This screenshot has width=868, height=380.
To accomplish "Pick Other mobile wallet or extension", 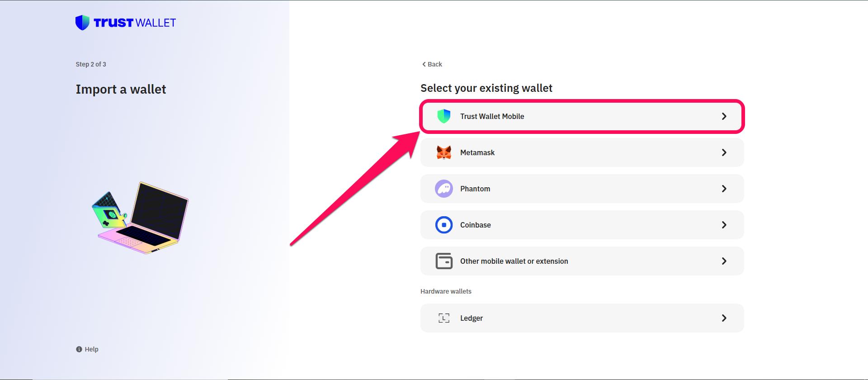I will pos(582,261).
